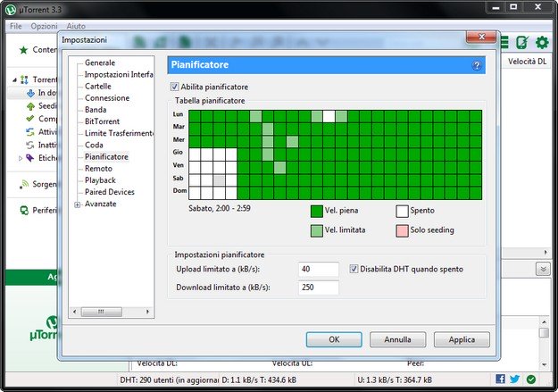Image resolution: width=558 pixels, height=392 pixels.
Task: Click the green network status check icon
Action: click(x=531, y=379)
